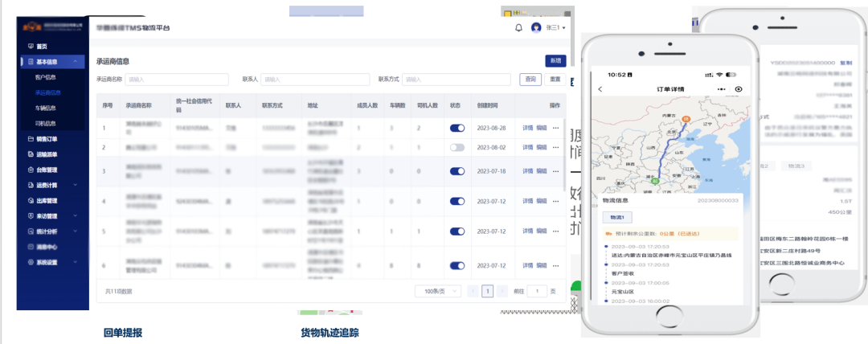Toggle status switch for the 2023-08-28 row
The height and width of the screenshot is (344, 868).
click(457, 128)
